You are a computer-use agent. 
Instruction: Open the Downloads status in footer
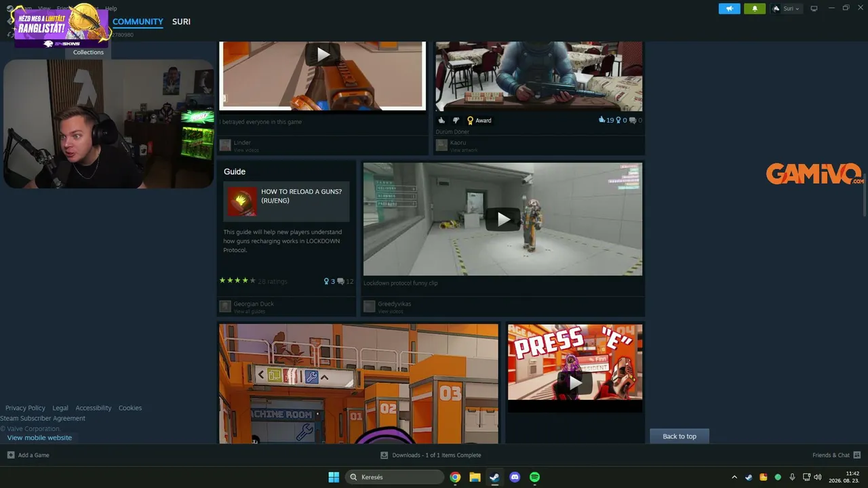click(x=431, y=455)
